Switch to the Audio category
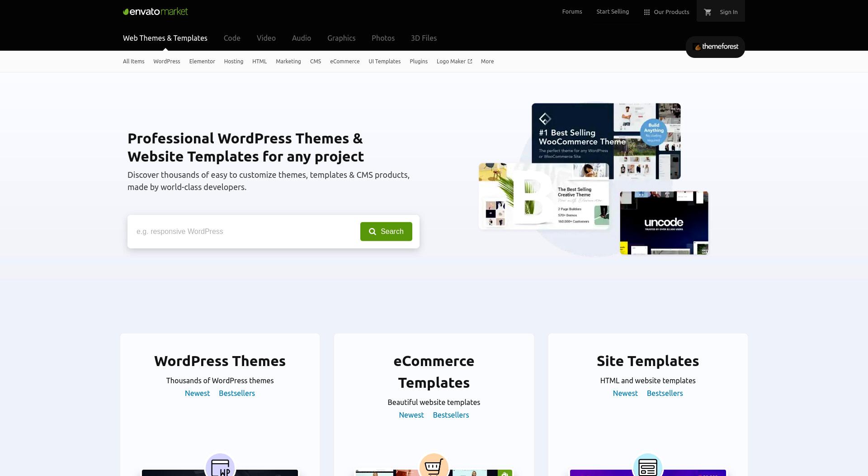The height and width of the screenshot is (476, 868). click(x=301, y=38)
